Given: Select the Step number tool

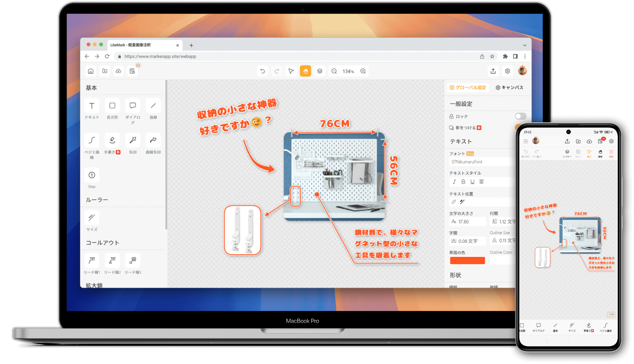Looking at the screenshot, I should tap(92, 175).
